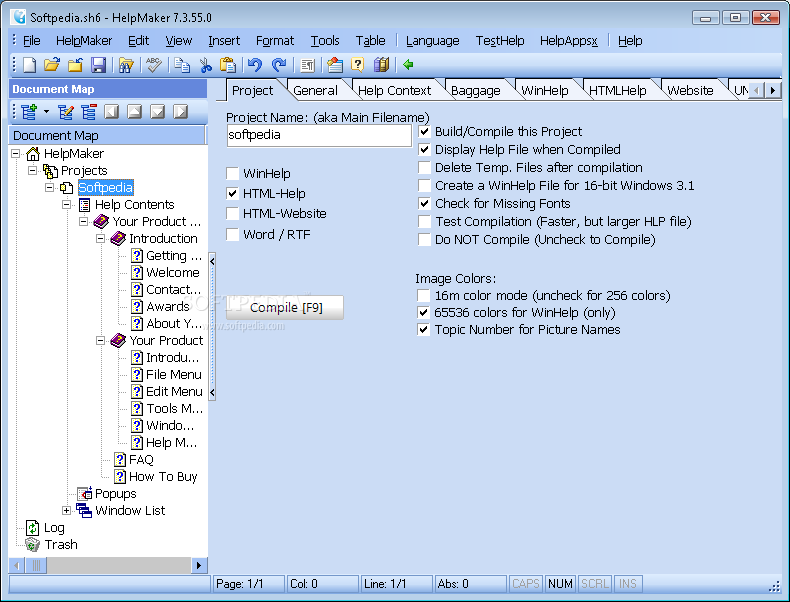Click the Project Name input field
Image resolution: width=790 pixels, height=602 pixels.
point(319,135)
